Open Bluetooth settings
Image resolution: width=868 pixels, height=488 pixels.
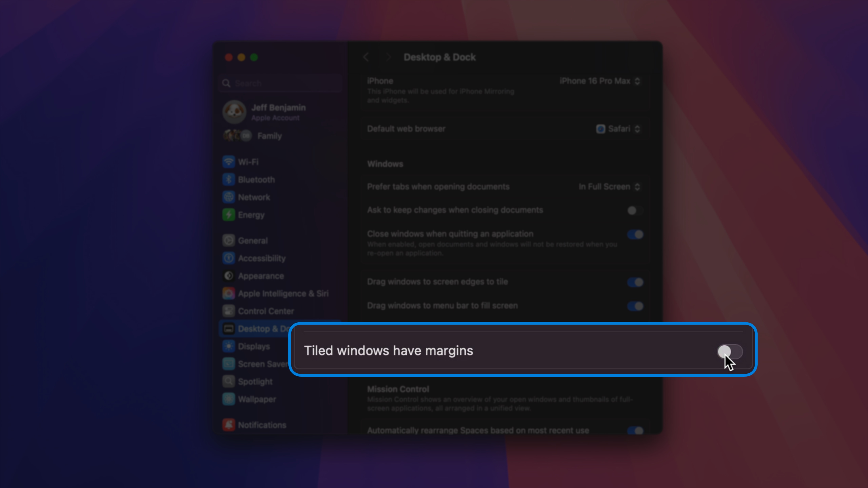pyautogui.click(x=256, y=179)
